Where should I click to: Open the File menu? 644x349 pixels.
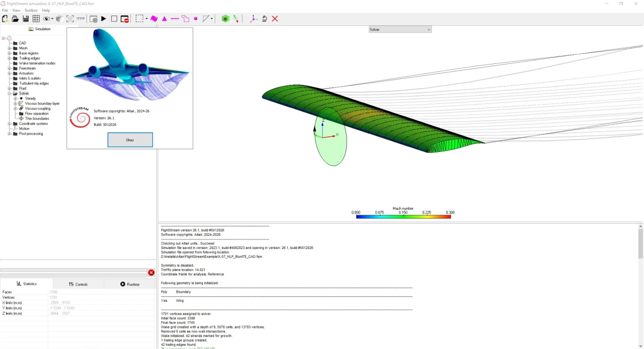point(5,10)
